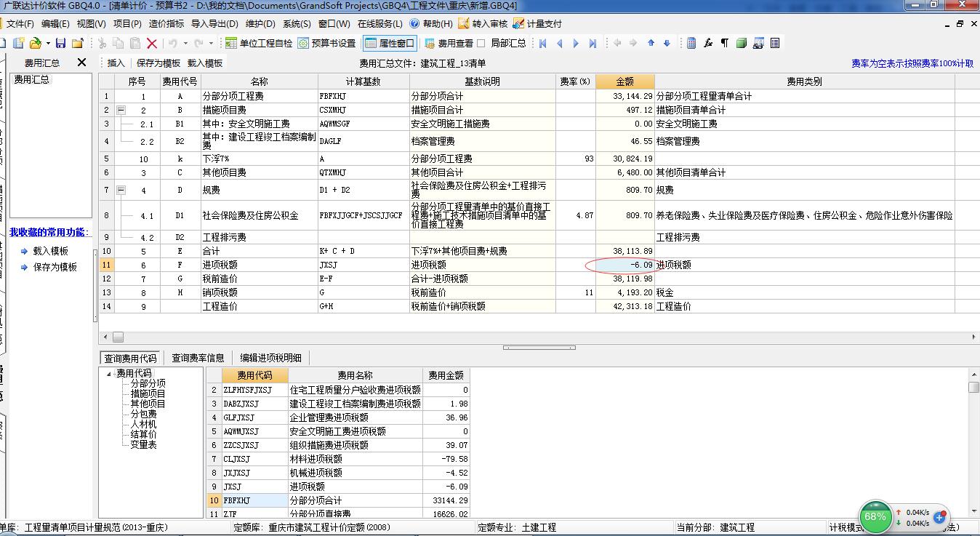Click the redo arrow icon
980x536 pixels.
(x=198, y=44)
